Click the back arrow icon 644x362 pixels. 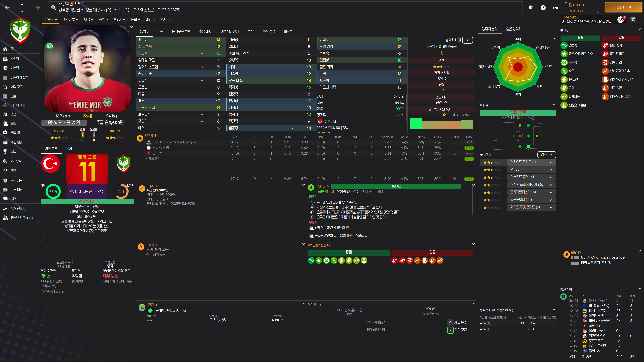point(7,8)
